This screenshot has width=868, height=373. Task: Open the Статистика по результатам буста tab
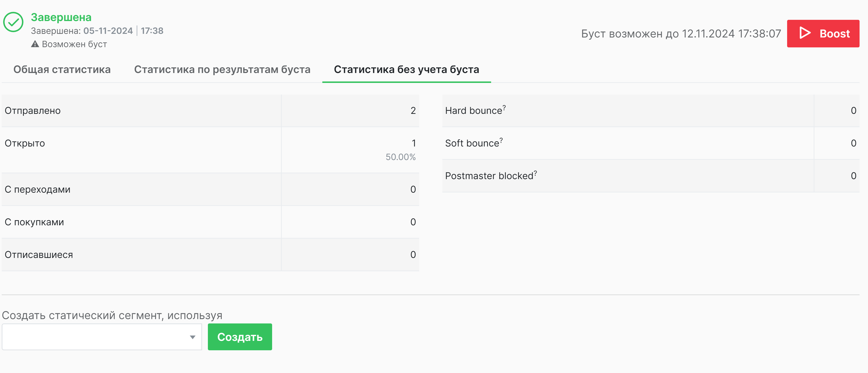[222, 69]
